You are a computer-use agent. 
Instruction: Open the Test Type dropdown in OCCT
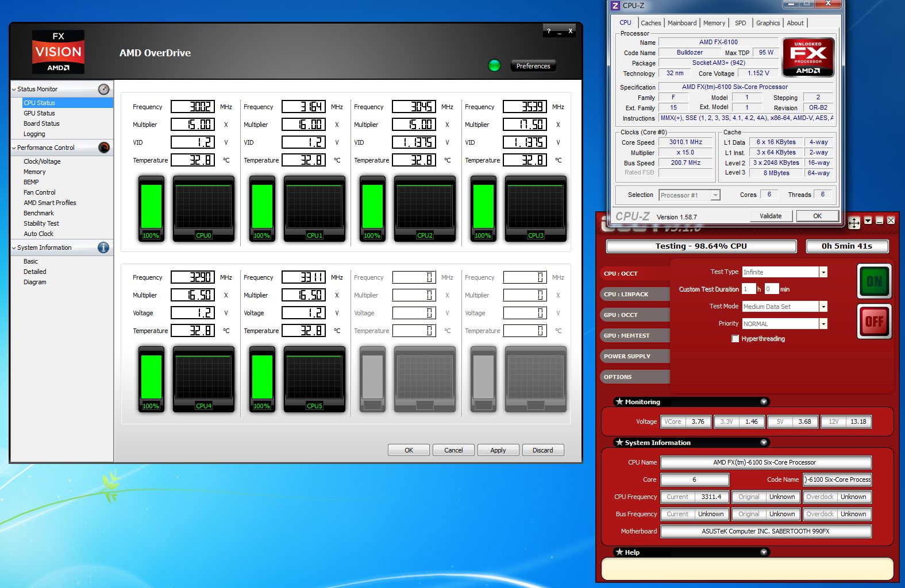823,272
